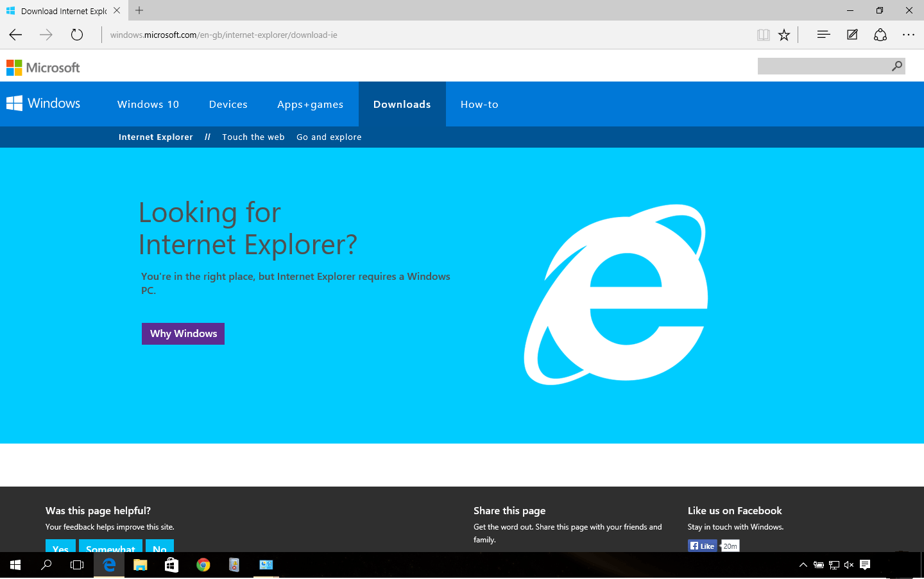Click the magnifier in the Microsoft search box
The image size is (924, 579).
coord(896,66)
